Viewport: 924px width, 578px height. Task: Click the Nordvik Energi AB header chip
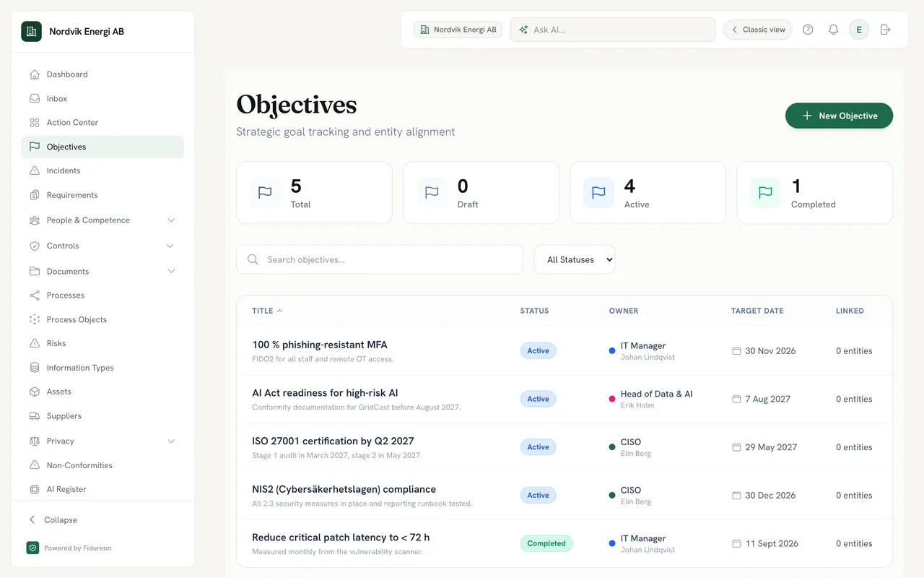coord(458,30)
